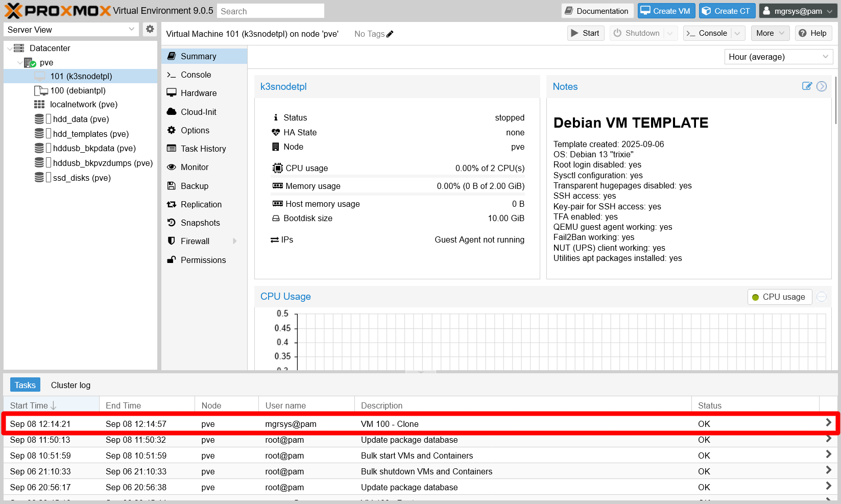Select the 100 (debiantpl) template in tree

pyautogui.click(x=78, y=90)
